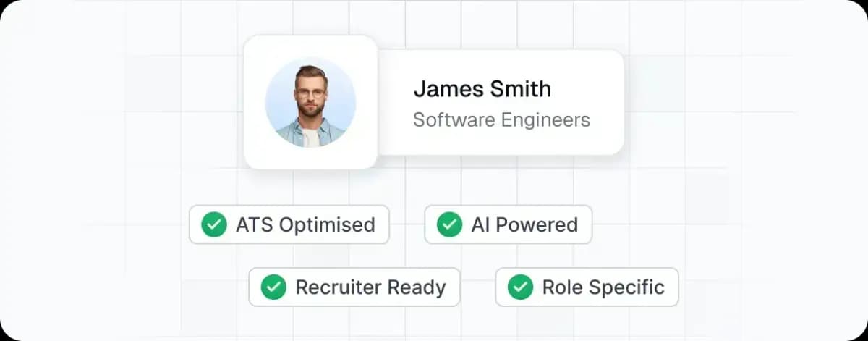Toggle the Recruiter Ready green checkmark
Screen dimensions: 868x341
[x=273, y=287]
